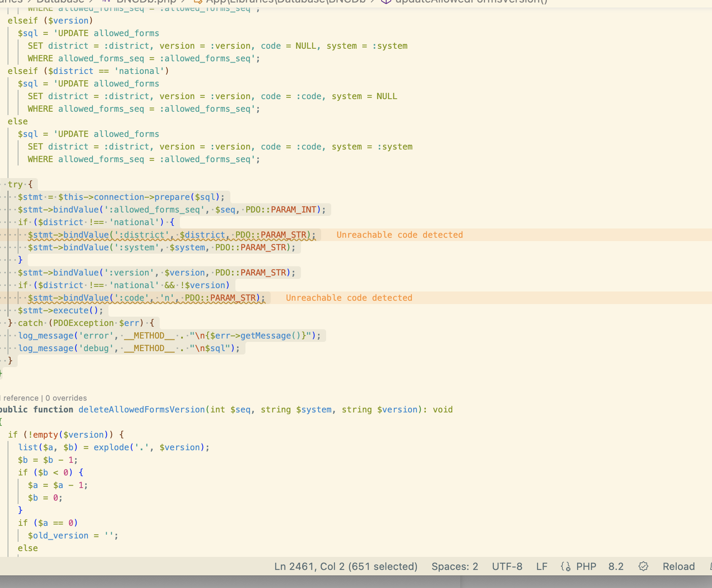The height and width of the screenshot is (588, 712).
Task: Select the UTF-8 encoding indicator
Action: [x=507, y=567]
